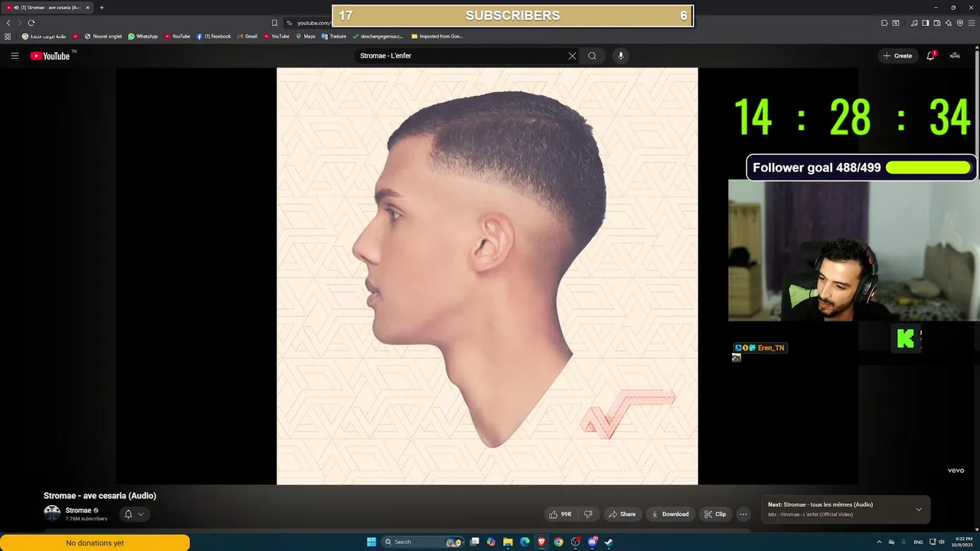
Task: Open the Gmail bookmark
Action: pyautogui.click(x=247, y=36)
